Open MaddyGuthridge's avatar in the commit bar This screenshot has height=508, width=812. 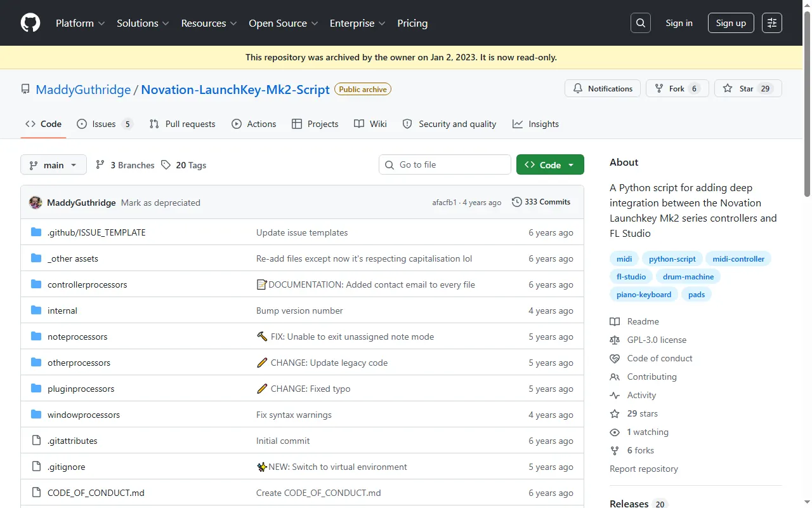[36, 203]
